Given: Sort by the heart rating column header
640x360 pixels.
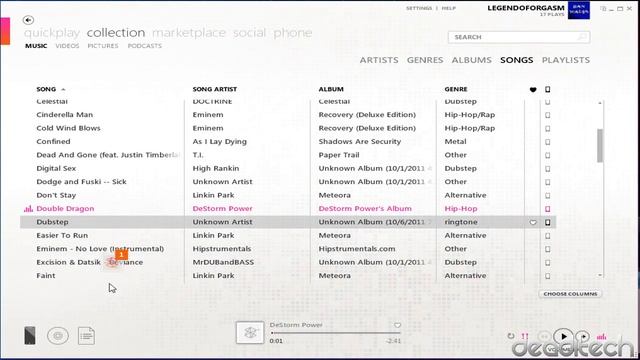Looking at the screenshot, I should 533,89.
